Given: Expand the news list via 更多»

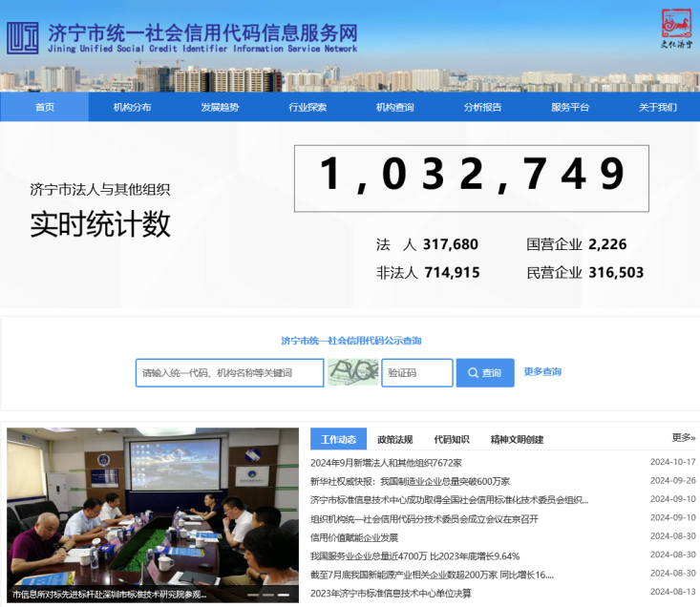Looking at the screenshot, I should (x=683, y=437).
